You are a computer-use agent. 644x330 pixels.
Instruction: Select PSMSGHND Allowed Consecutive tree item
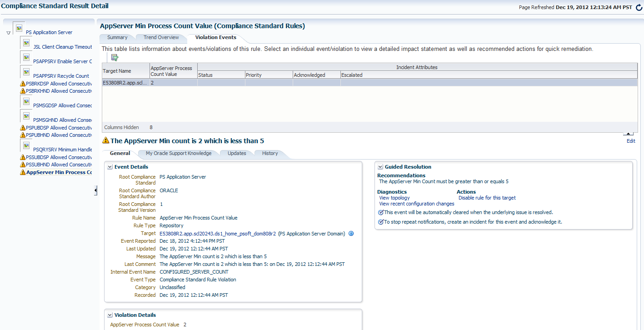click(63, 120)
